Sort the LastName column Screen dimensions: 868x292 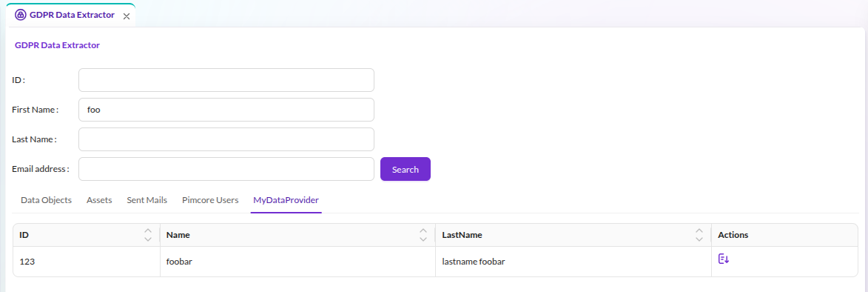click(x=699, y=235)
